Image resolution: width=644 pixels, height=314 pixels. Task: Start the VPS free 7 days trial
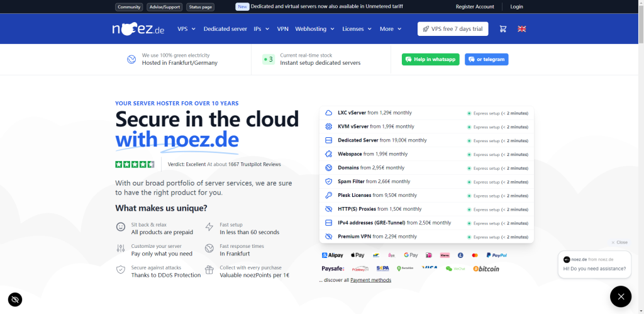click(453, 29)
